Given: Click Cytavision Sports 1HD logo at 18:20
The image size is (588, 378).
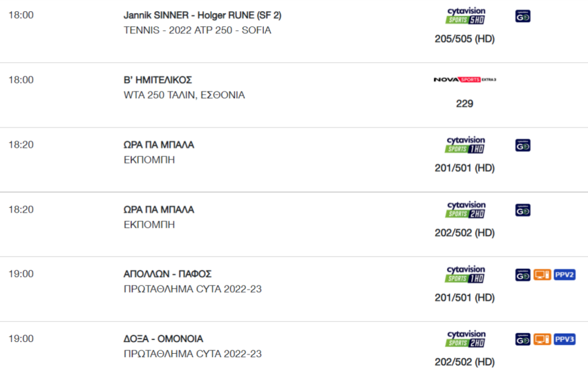Looking at the screenshot, I should pyautogui.click(x=465, y=145).
